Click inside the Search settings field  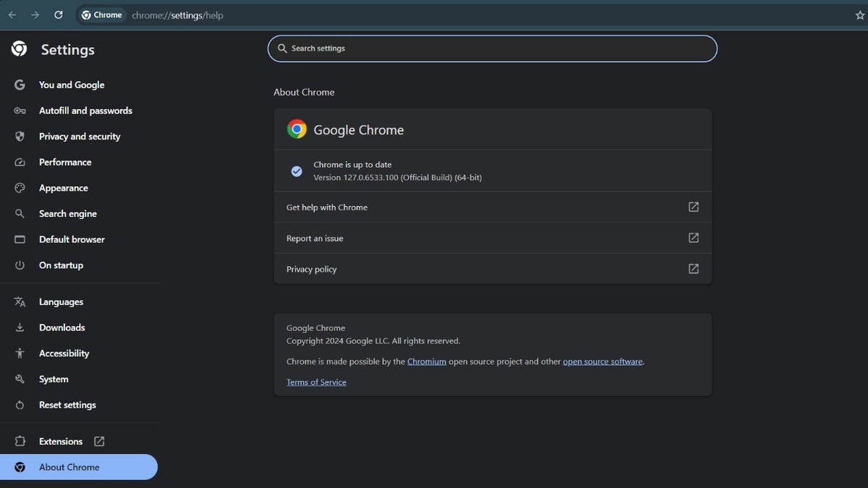492,48
